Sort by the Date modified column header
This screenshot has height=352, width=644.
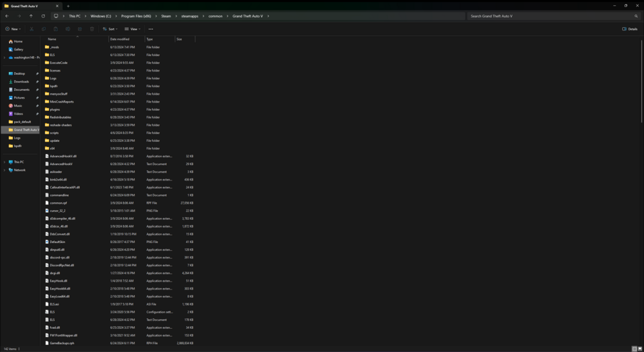(x=127, y=39)
